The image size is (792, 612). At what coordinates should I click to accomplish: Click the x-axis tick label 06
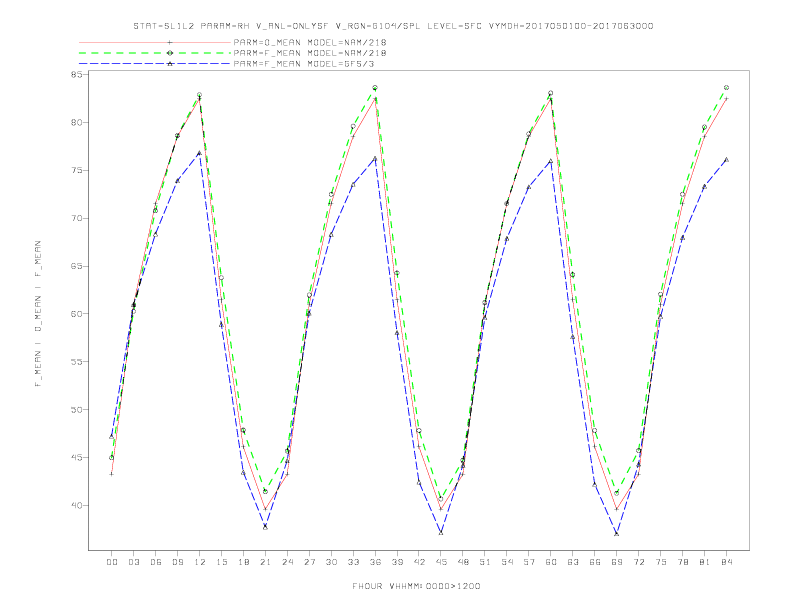[156, 562]
